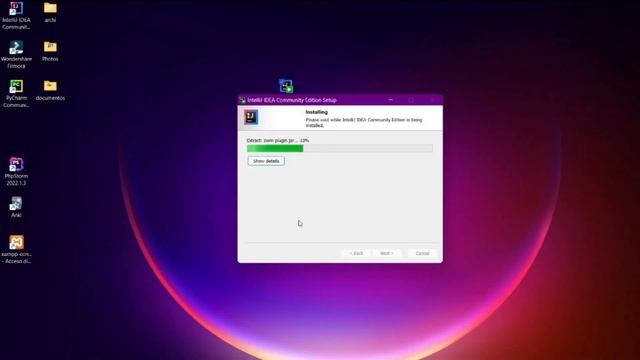Viewport: 640px width, 360px height.
Task: Cancel the IntelliJ IDEA installation
Action: click(422, 253)
